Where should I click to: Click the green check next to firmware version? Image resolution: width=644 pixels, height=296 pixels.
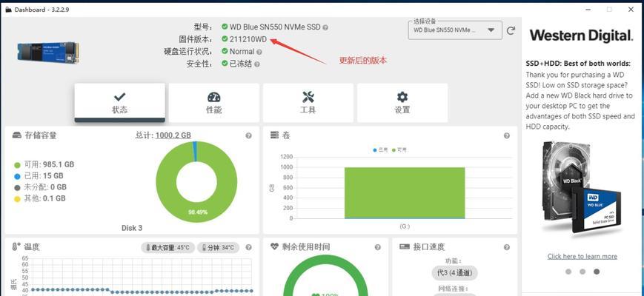(225, 39)
